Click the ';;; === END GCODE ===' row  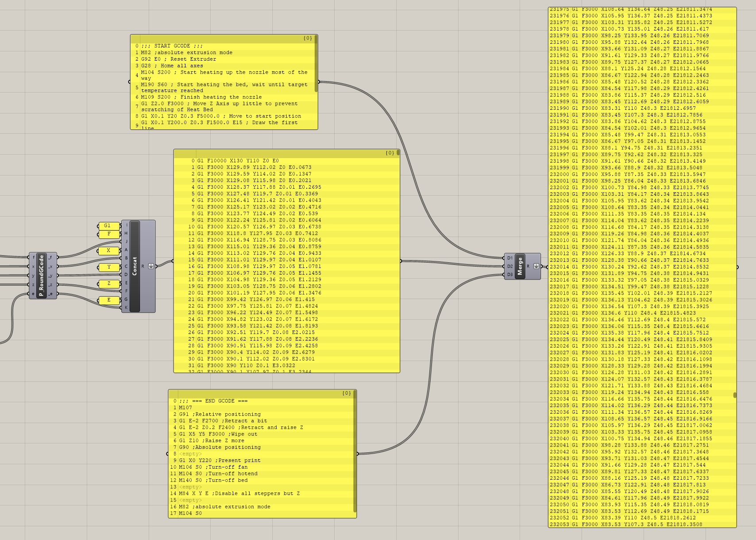pos(262,401)
